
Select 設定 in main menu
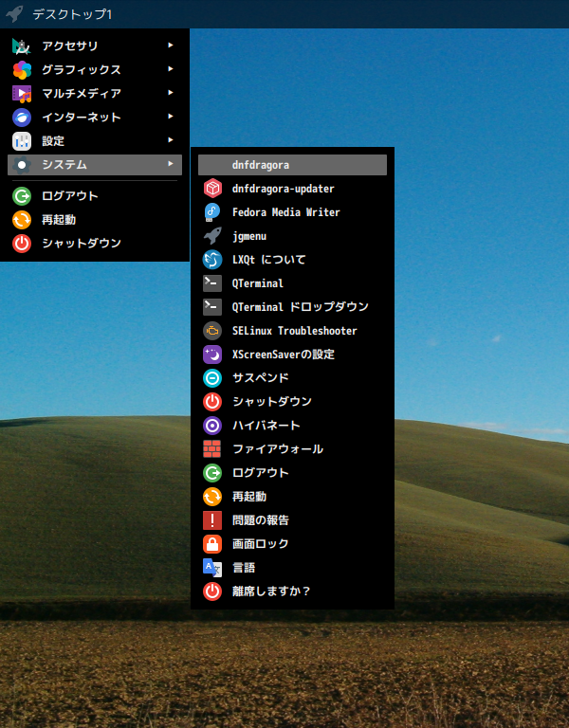click(95, 140)
